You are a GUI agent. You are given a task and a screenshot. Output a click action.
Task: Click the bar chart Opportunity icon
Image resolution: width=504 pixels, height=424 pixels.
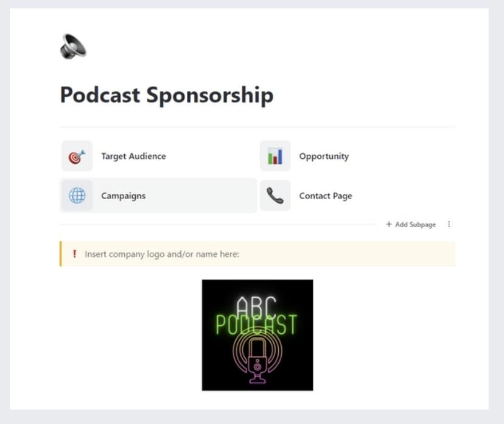point(275,156)
